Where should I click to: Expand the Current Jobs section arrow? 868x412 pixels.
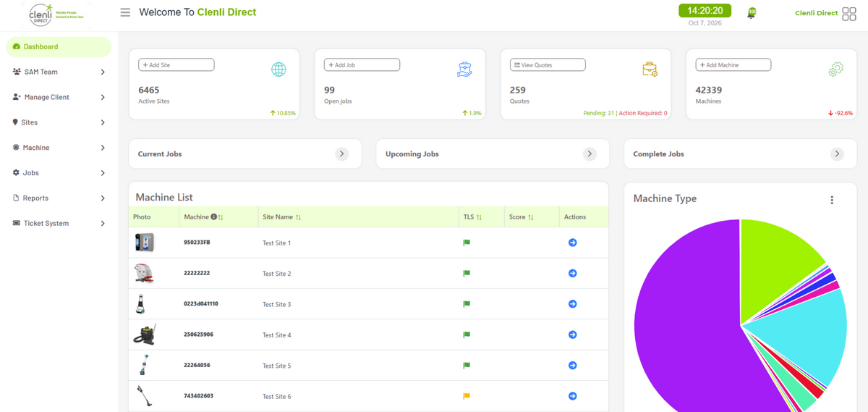click(342, 154)
